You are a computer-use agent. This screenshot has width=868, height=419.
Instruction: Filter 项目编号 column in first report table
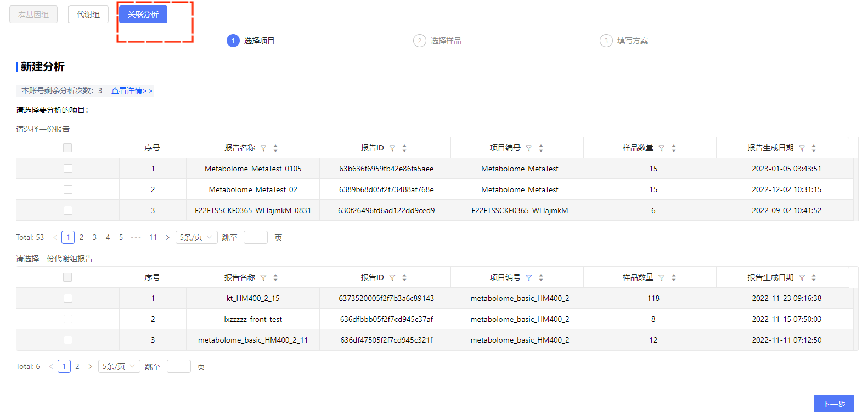coord(529,148)
